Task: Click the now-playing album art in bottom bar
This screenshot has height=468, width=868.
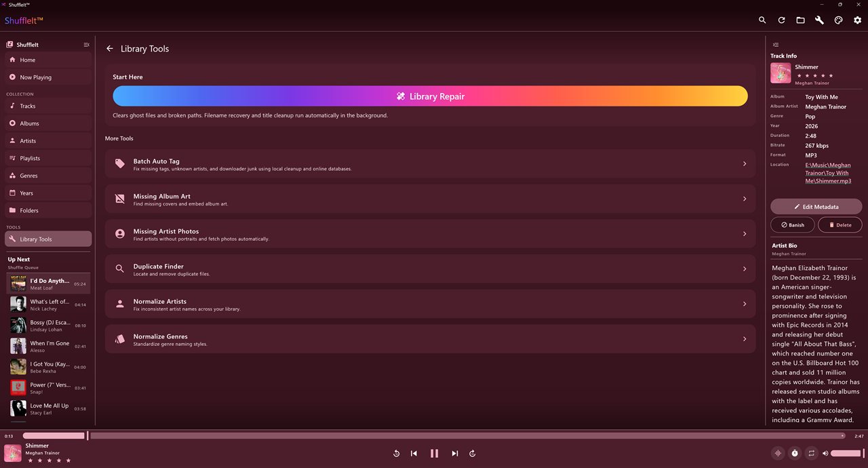Action: pyautogui.click(x=13, y=453)
